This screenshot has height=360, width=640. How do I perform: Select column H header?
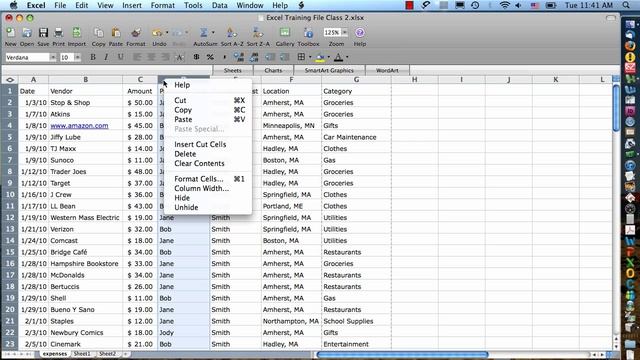pyautogui.click(x=414, y=80)
